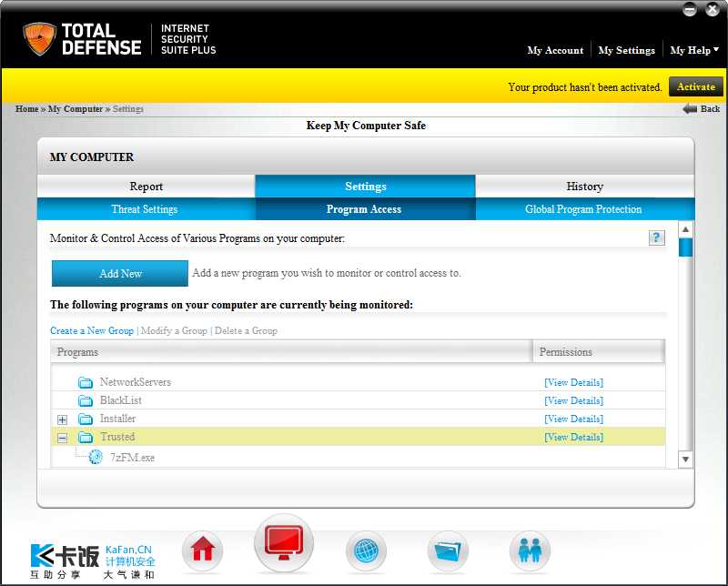Click the Trusted folder icon
Screen dimensions: 728x586
point(86,437)
